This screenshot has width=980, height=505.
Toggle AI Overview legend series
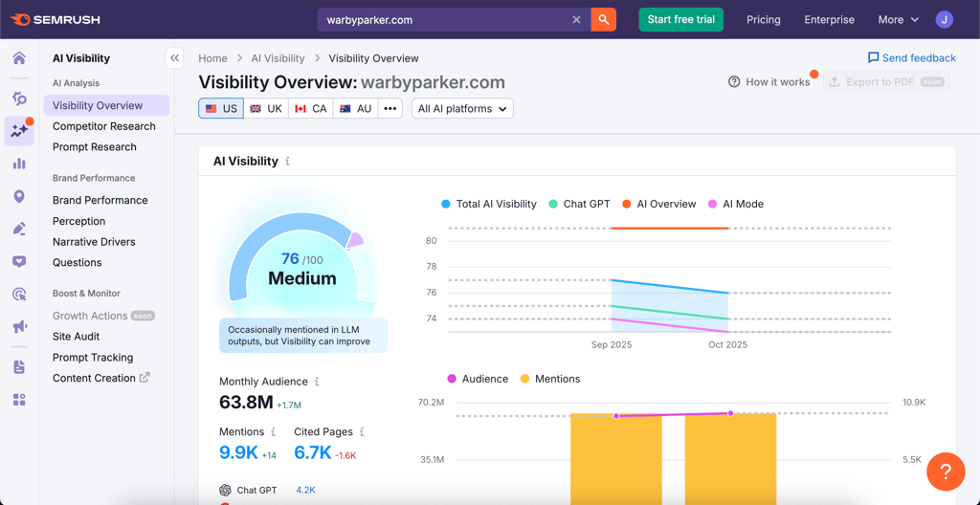pyautogui.click(x=658, y=204)
